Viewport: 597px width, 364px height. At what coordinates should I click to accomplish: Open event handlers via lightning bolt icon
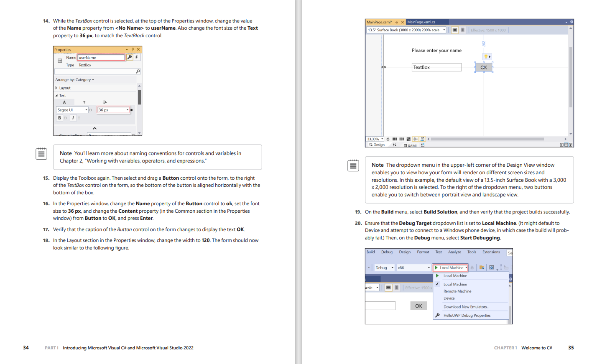[137, 57]
